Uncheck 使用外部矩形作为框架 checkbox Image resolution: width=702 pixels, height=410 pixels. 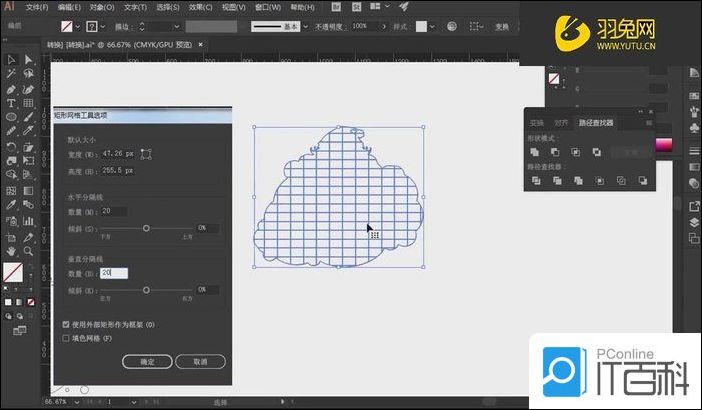66,324
